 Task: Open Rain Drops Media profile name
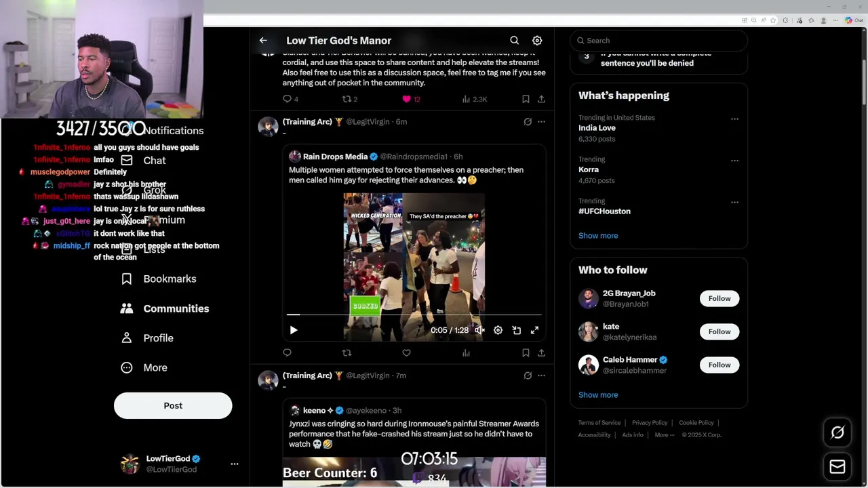point(335,157)
